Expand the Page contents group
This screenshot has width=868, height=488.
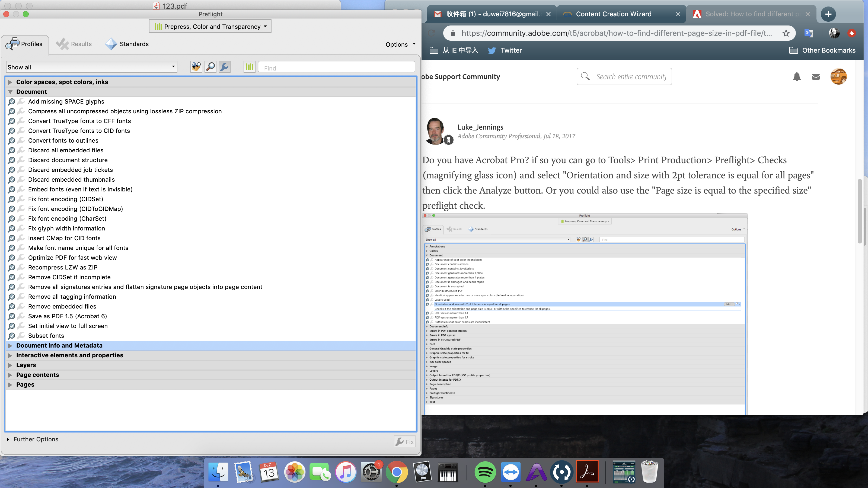(10, 375)
